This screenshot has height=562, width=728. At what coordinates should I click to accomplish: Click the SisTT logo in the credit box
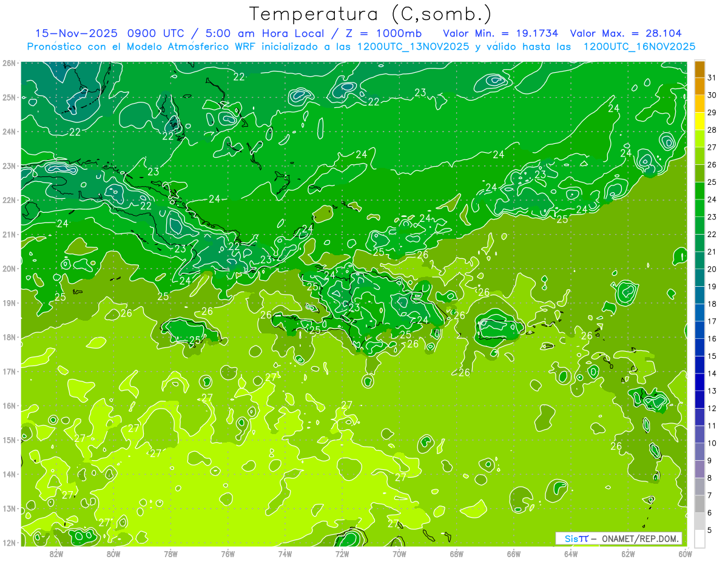pos(576,538)
